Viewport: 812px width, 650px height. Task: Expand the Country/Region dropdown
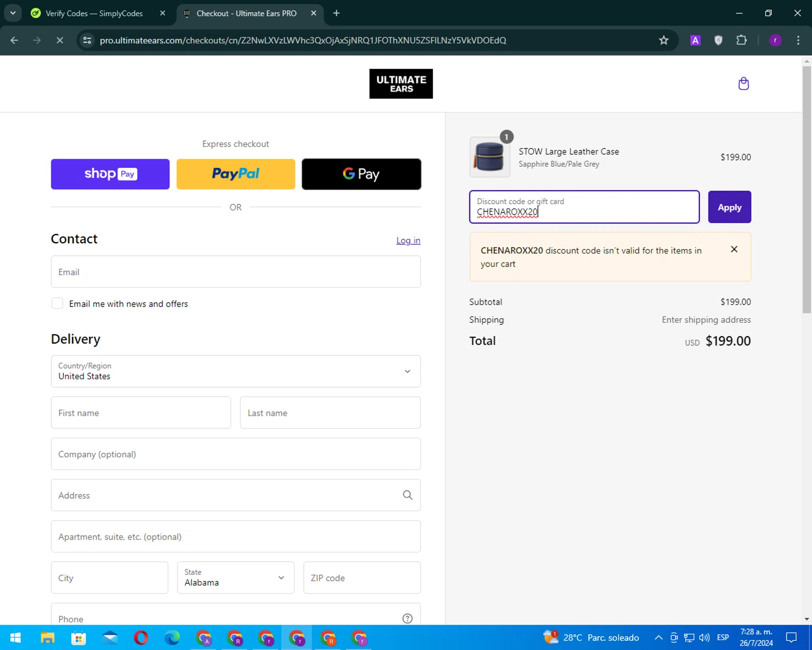235,371
